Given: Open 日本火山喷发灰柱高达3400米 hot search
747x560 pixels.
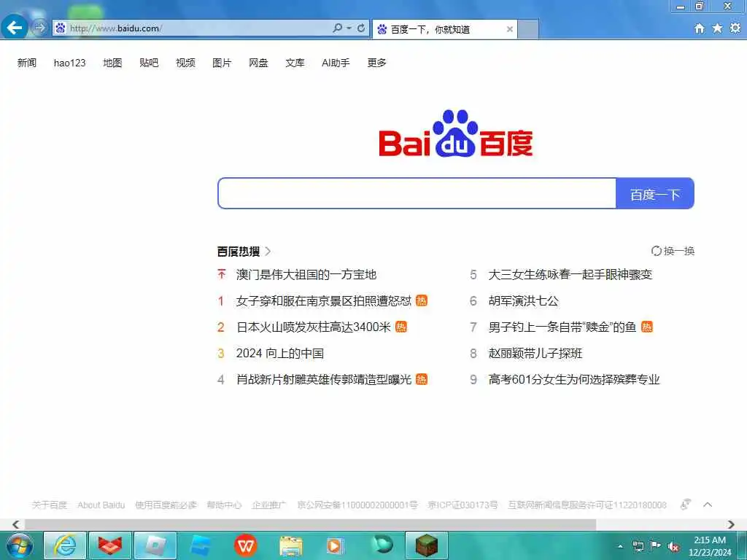Looking at the screenshot, I should coord(314,327).
